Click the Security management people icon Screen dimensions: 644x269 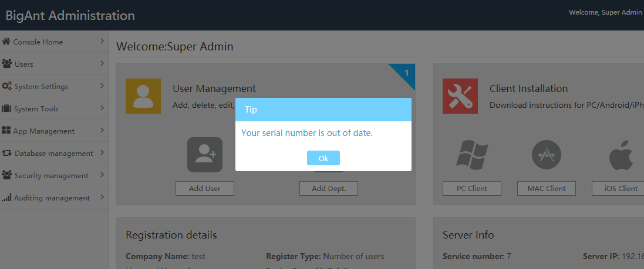[6, 175]
